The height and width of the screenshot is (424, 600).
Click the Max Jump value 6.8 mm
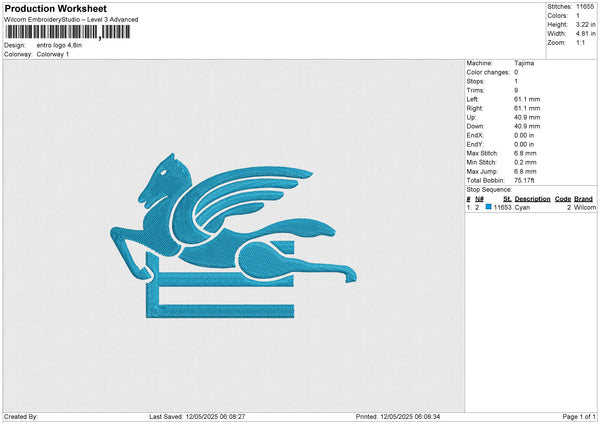[525, 171]
